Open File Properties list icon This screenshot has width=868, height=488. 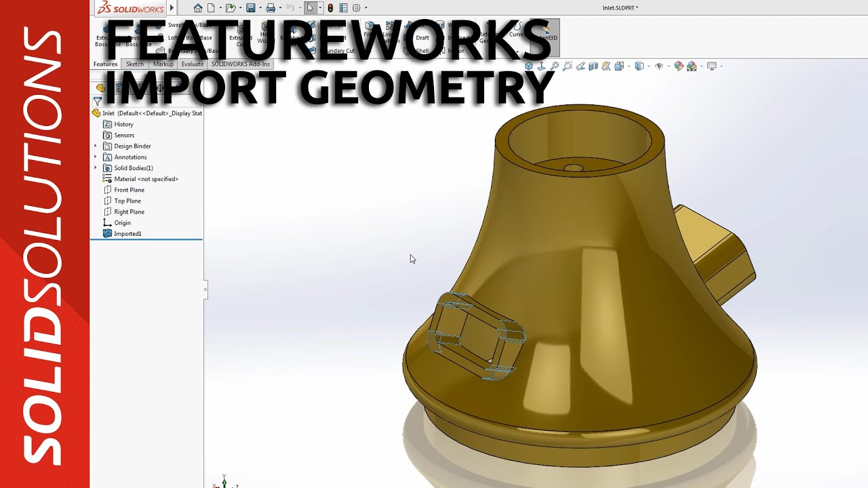coord(343,8)
